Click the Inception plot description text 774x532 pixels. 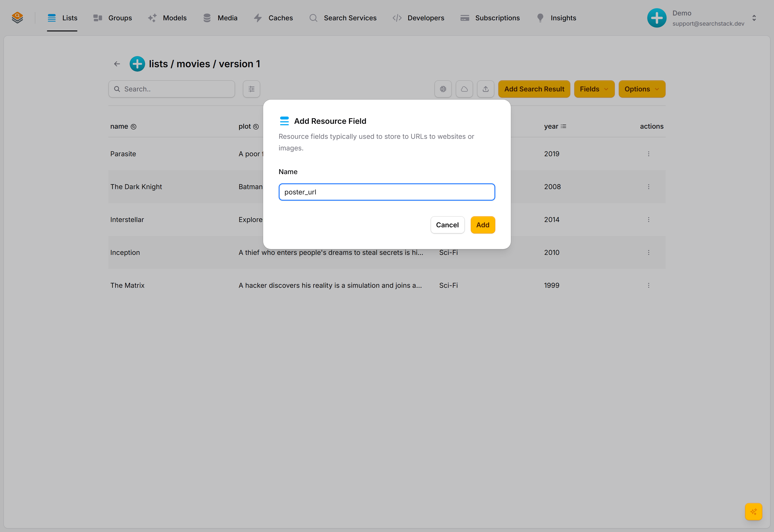coord(331,252)
